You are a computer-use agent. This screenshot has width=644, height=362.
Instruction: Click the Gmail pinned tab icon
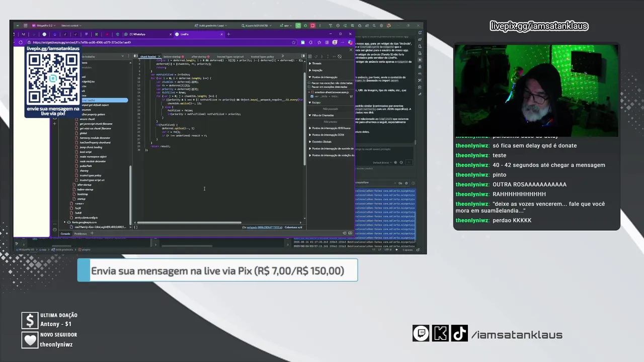23,34
